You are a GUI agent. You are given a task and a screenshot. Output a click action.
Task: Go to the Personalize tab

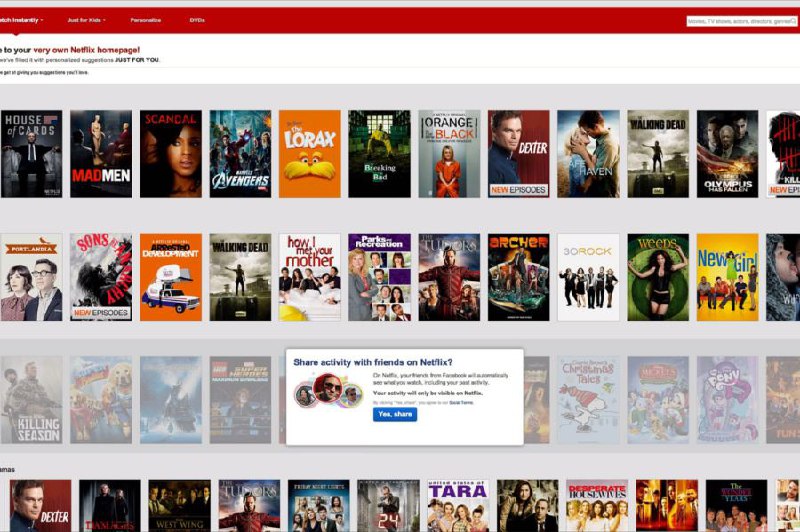coord(145,20)
